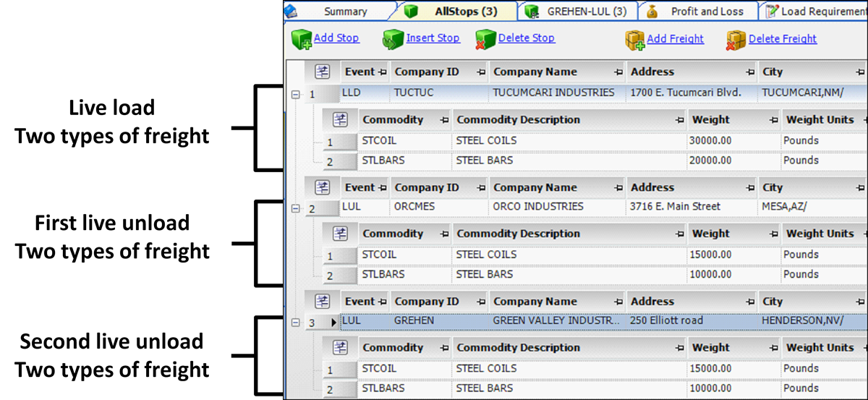868x400 pixels.
Task: Pin the Commodity Description column for stop 1
Action: pos(679,120)
